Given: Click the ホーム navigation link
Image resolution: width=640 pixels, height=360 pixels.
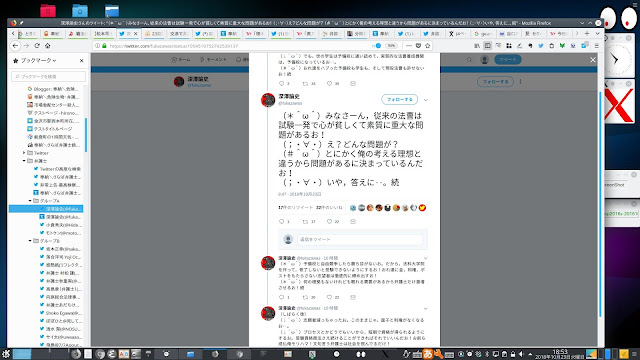Looking at the screenshot, I should pyautogui.click(x=181, y=60).
